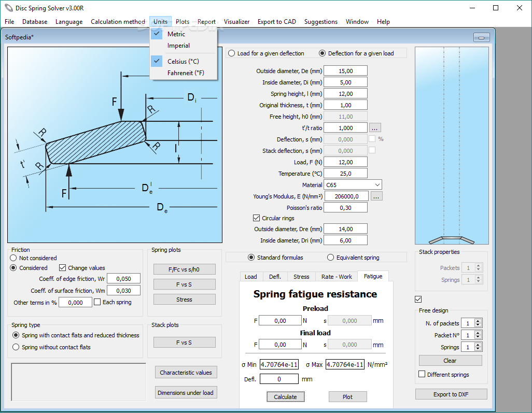Choose Fahreneit (°F) temperature unit

(x=186, y=73)
